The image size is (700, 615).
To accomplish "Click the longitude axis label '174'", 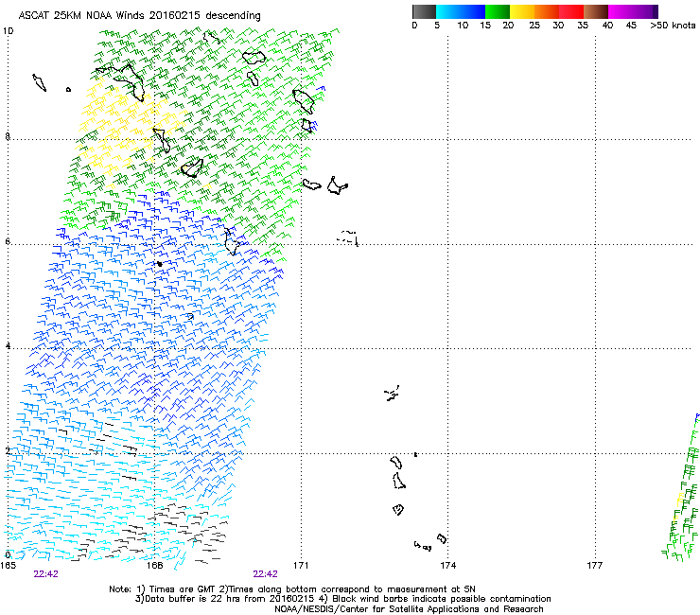I will (447, 566).
